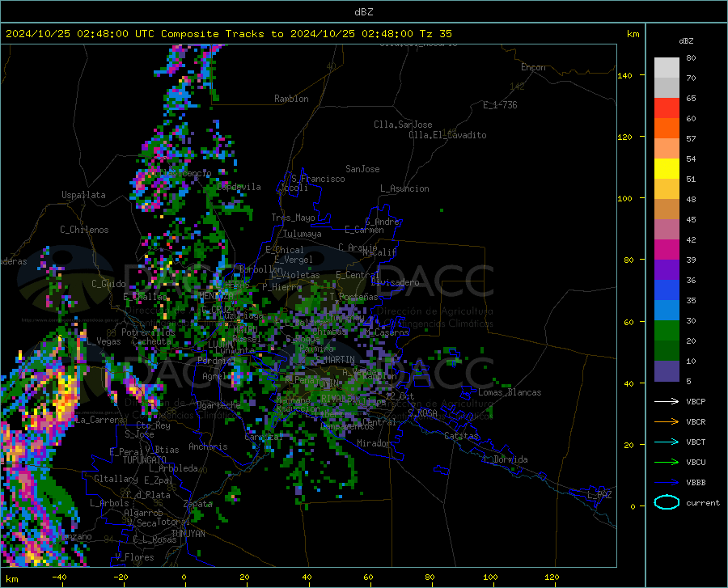Screen dimensions: 728x588
Task: Click the Lomas_Blancas map label
Action: (510, 392)
